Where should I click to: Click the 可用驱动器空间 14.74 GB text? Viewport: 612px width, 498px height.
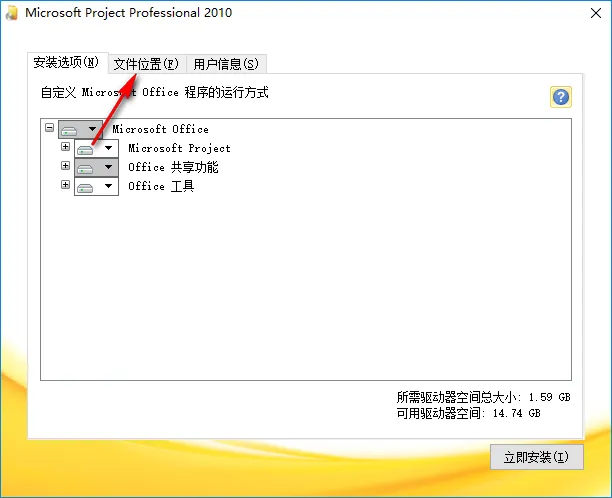[x=468, y=413]
